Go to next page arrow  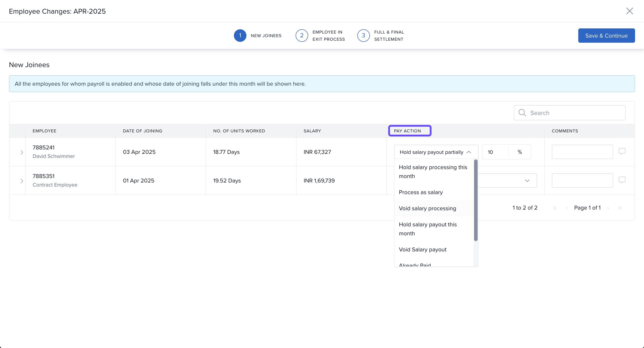pos(608,208)
